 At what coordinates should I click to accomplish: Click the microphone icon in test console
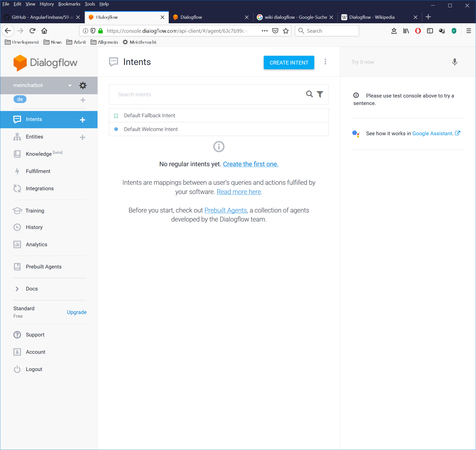pos(455,62)
